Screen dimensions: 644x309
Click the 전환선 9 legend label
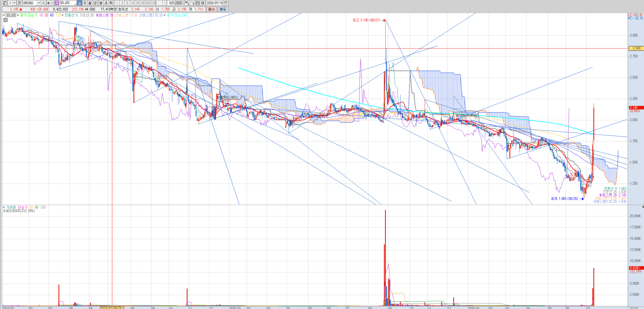coord(71,15)
